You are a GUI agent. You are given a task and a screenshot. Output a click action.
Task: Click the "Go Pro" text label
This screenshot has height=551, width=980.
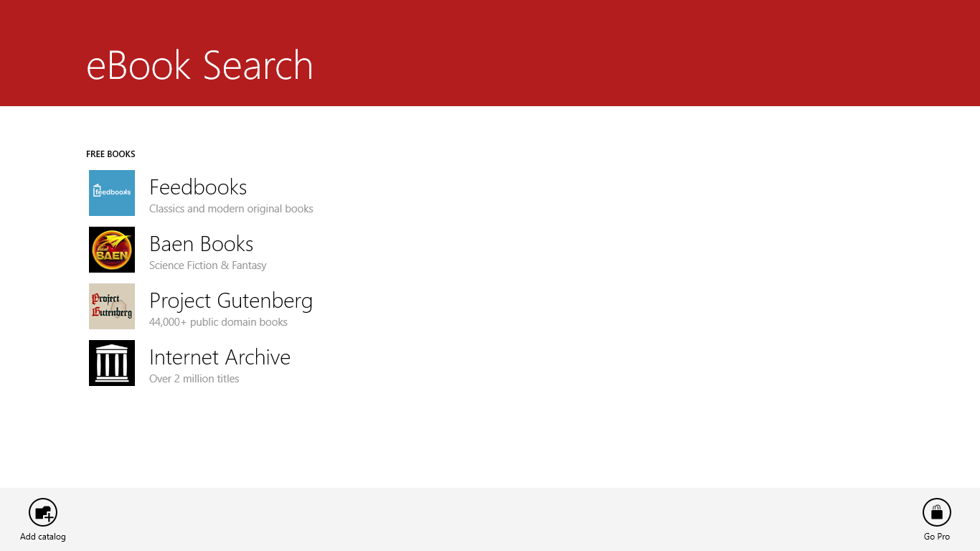[x=936, y=537]
